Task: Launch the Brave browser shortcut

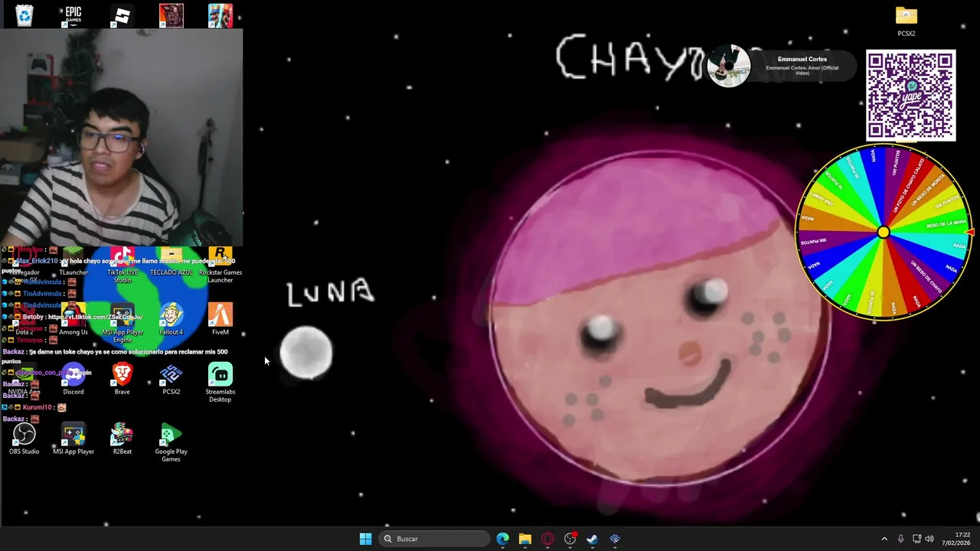Action: 122,380
